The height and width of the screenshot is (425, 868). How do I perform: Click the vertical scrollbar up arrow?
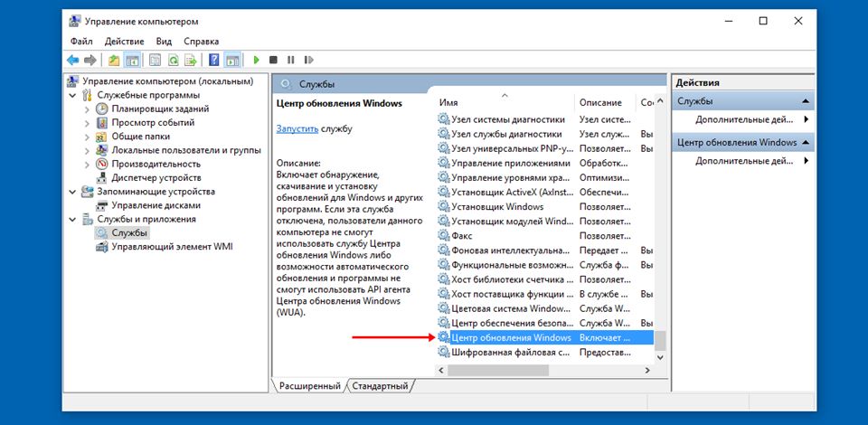660,102
